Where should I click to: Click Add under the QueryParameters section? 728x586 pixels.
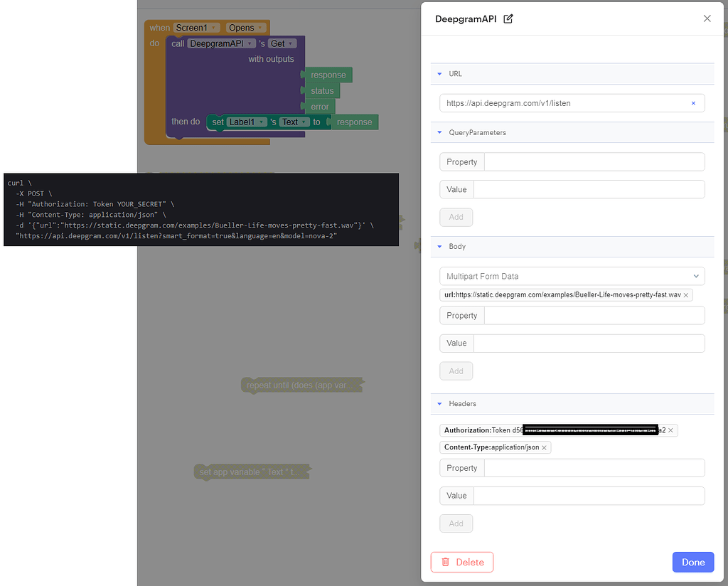[456, 217]
